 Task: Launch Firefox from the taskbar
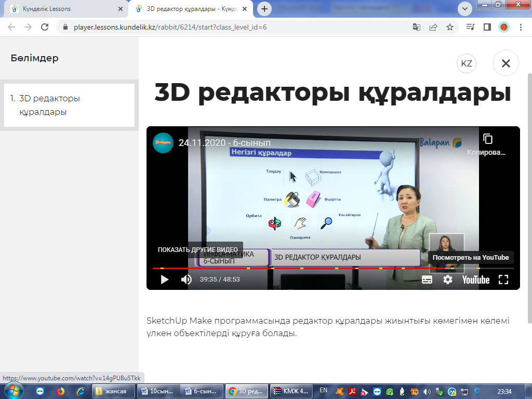(x=60, y=391)
